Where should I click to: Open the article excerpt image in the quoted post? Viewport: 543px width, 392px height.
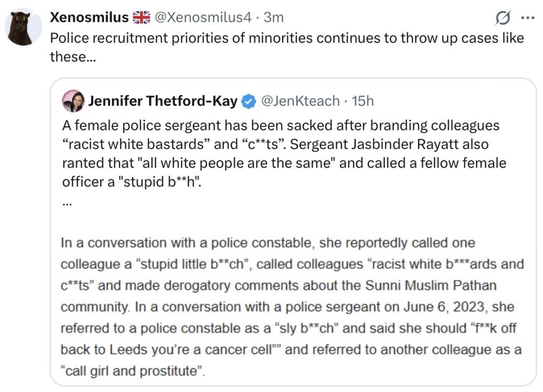(x=293, y=307)
